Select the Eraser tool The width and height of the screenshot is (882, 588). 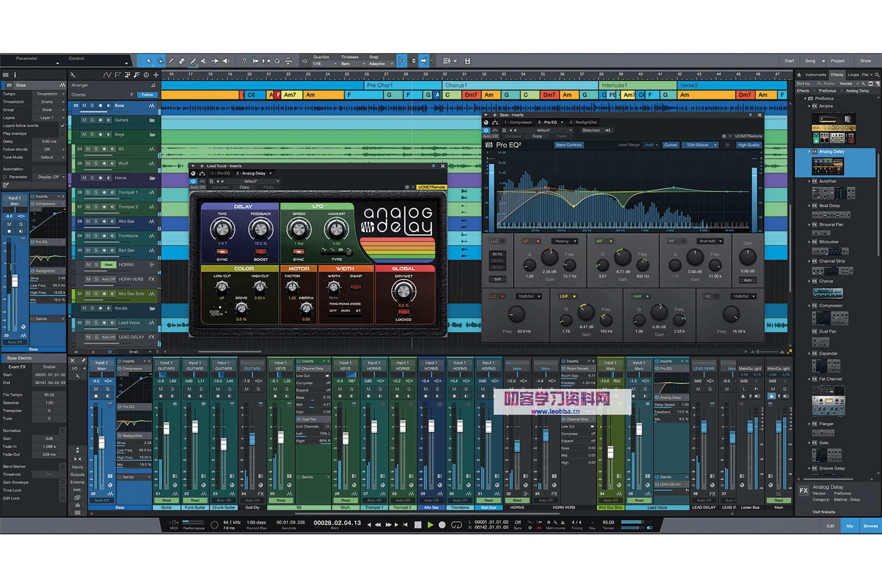click(182, 61)
